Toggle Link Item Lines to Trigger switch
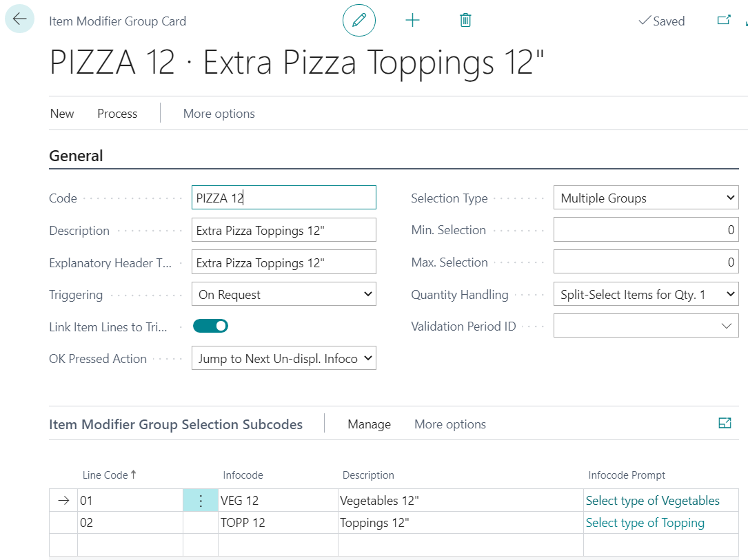This screenshot has height=560, width=748. click(x=210, y=326)
